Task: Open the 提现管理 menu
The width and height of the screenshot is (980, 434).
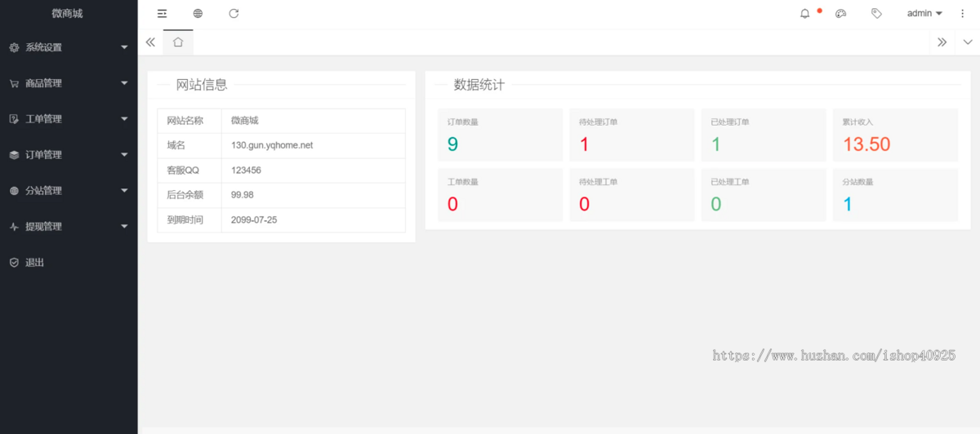Action: tap(69, 227)
